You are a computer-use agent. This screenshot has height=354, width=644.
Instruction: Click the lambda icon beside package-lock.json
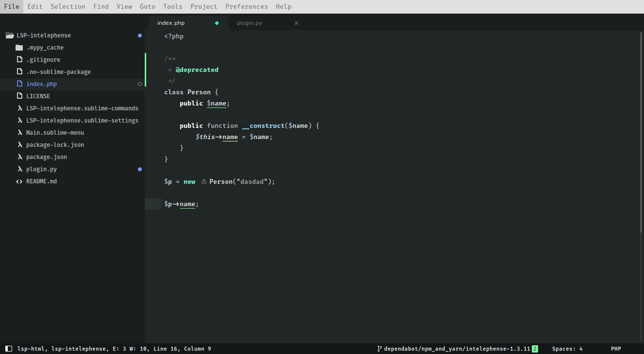tap(20, 145)
